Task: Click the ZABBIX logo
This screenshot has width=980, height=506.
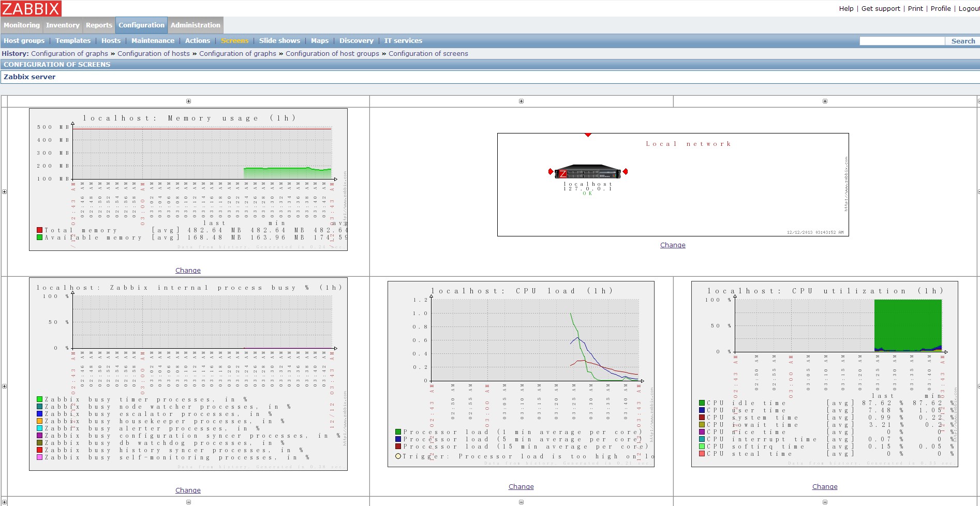Action: tap(31, 8)
